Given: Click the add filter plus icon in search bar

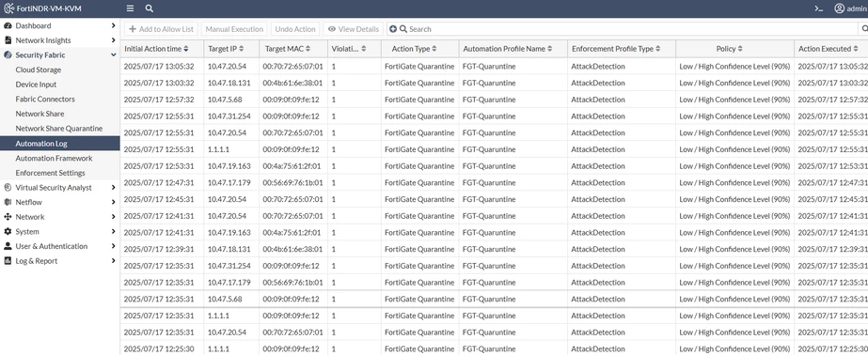Looking at the screenshot, I should coord(392,29).
